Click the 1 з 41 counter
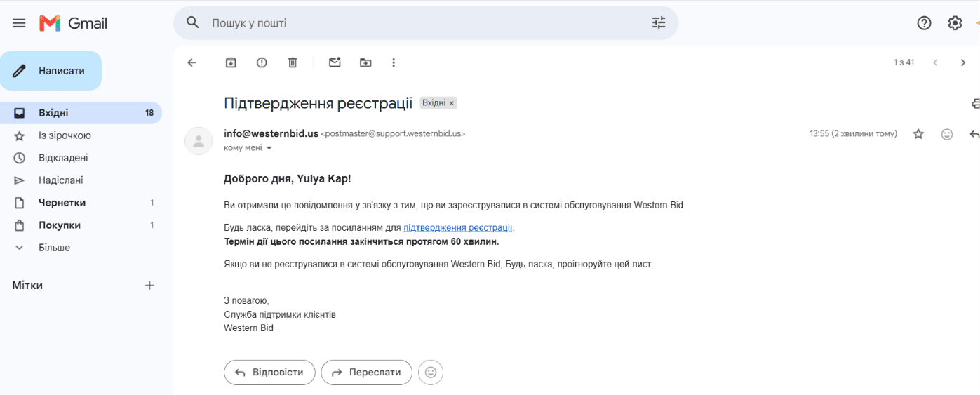Screen dimensions: 980x395 [904, 62]
